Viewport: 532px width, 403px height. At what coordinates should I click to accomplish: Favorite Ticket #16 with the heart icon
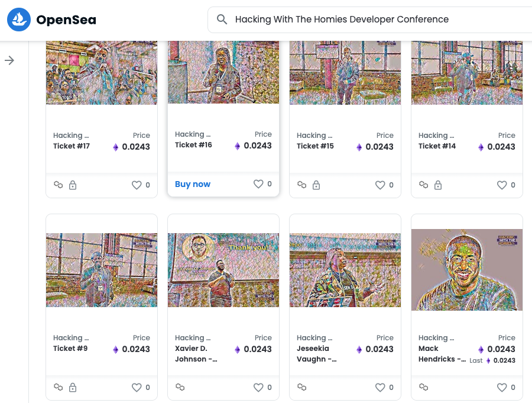pos(258,184)
